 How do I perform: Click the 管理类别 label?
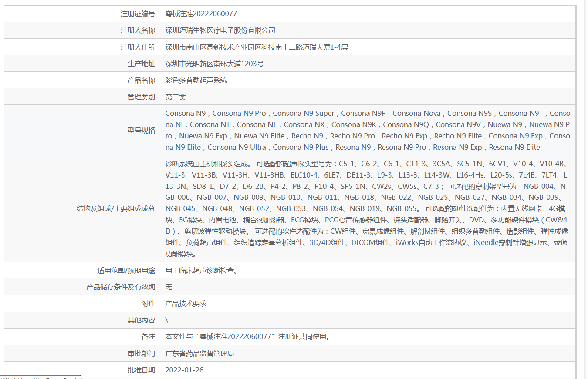click(x=141, y=97)
